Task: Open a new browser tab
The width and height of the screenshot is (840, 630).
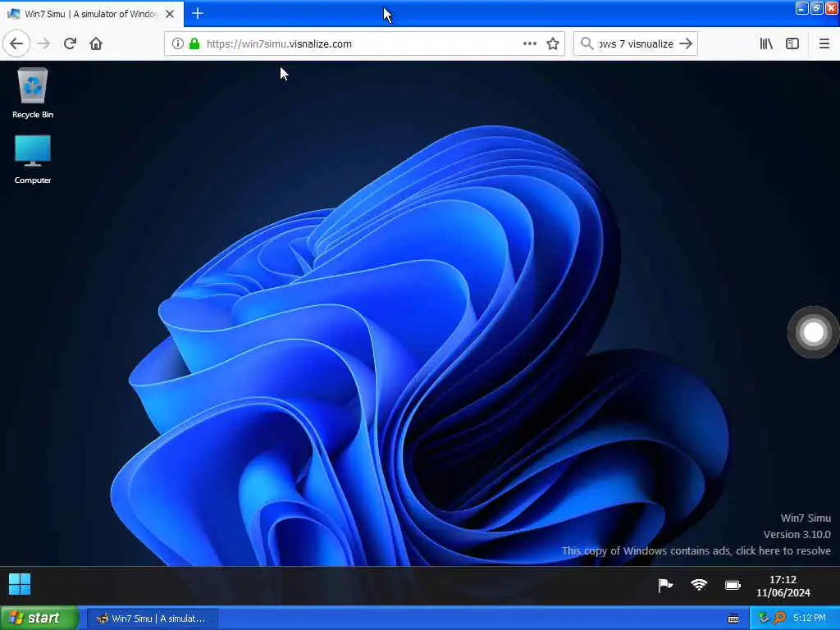Action: pos(197,13)
